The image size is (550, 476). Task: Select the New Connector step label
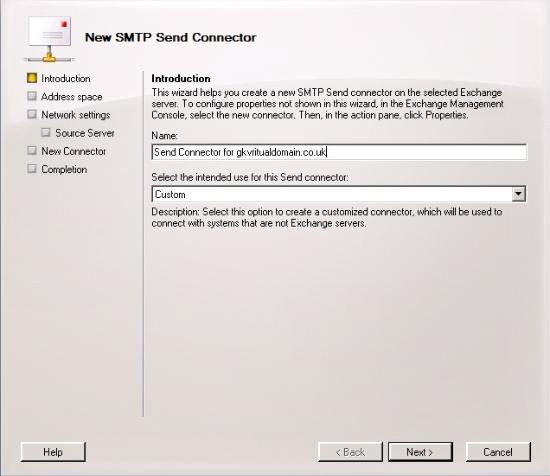(74, 151)
